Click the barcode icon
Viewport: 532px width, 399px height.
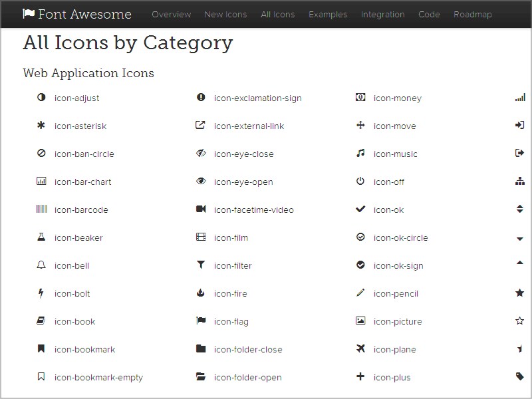[41, 209]
